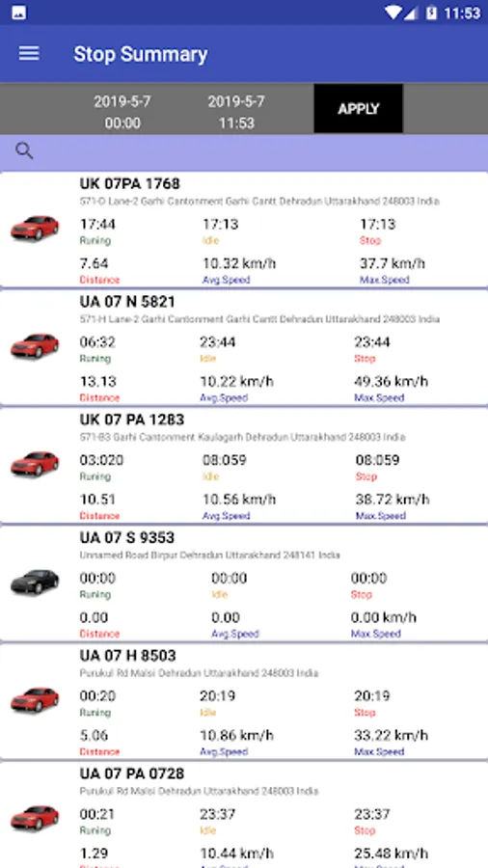Image resolution: width=488 pixels, height=868 pixels.
Task: Open the hamburger navigation menu
Action: [29, 54]
